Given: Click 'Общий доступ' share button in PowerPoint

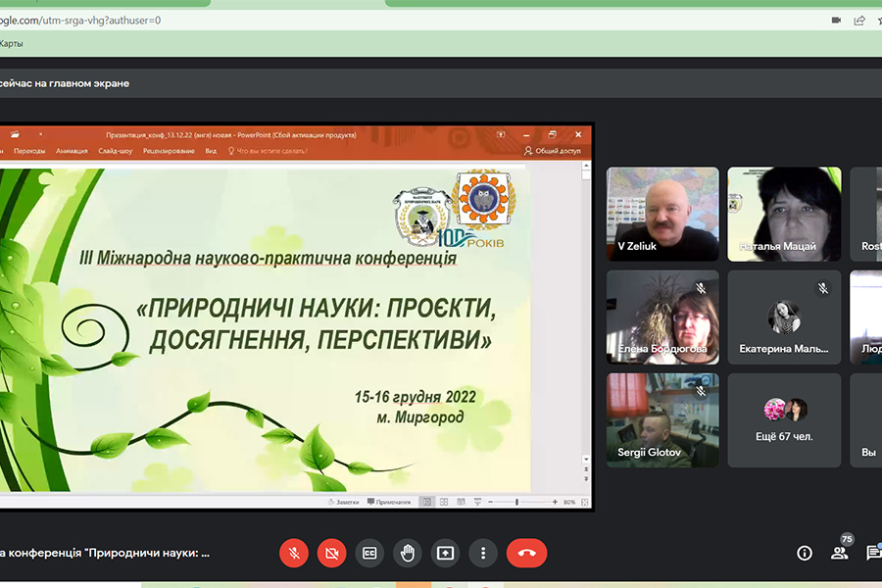Looking at the screenshot, I should [x=553, y=151].
